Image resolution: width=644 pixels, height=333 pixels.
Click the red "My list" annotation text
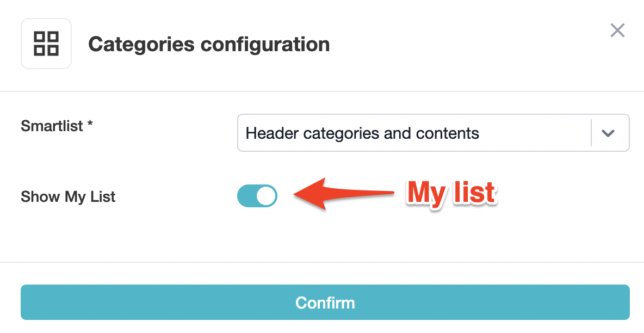pyautogui.click(x=451, y=192)
